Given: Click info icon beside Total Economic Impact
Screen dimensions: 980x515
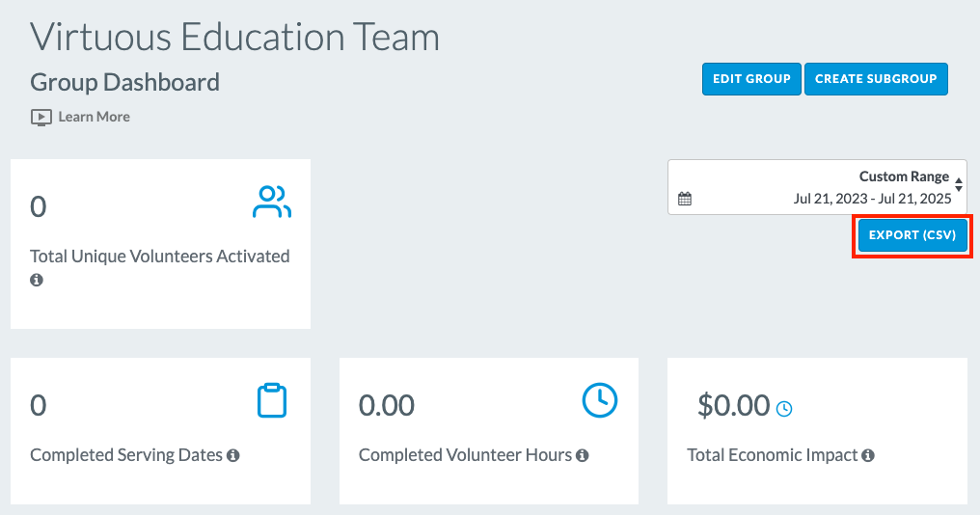Looking at the screenshot, I should click(868, 455).
